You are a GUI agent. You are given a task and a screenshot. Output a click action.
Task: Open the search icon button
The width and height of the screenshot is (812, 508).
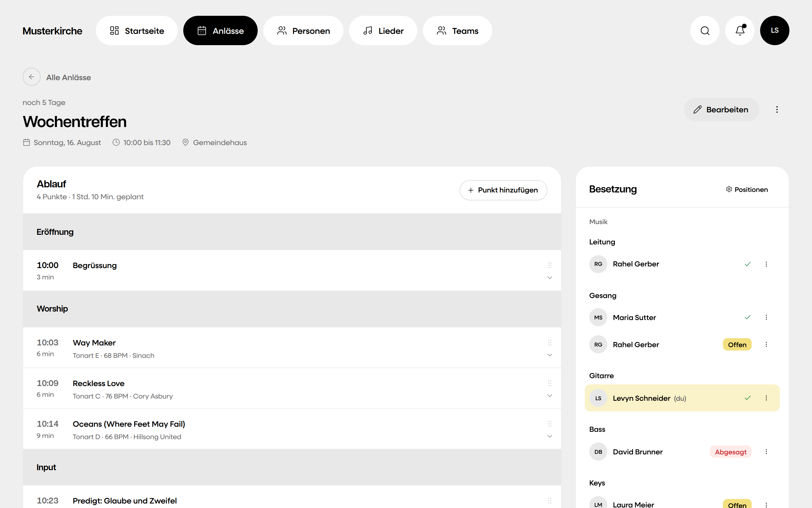(x=705, y=30)
